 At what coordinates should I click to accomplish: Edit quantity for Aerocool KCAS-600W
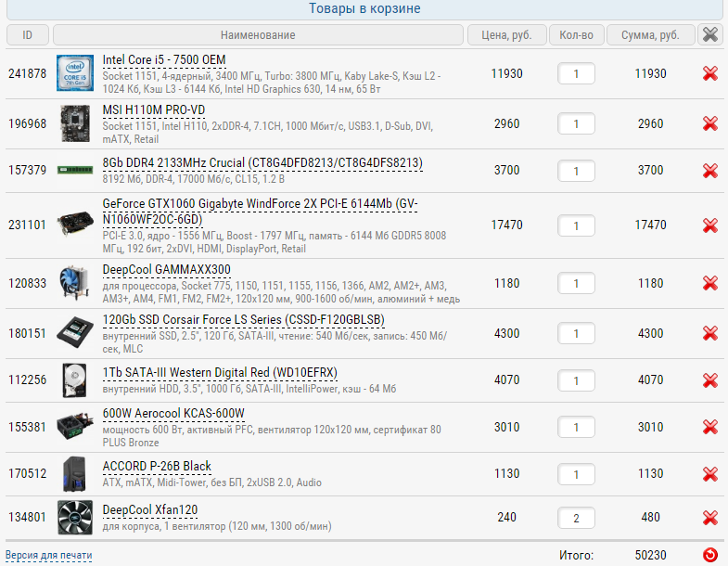pyautogui.click(x=576, y=427)
